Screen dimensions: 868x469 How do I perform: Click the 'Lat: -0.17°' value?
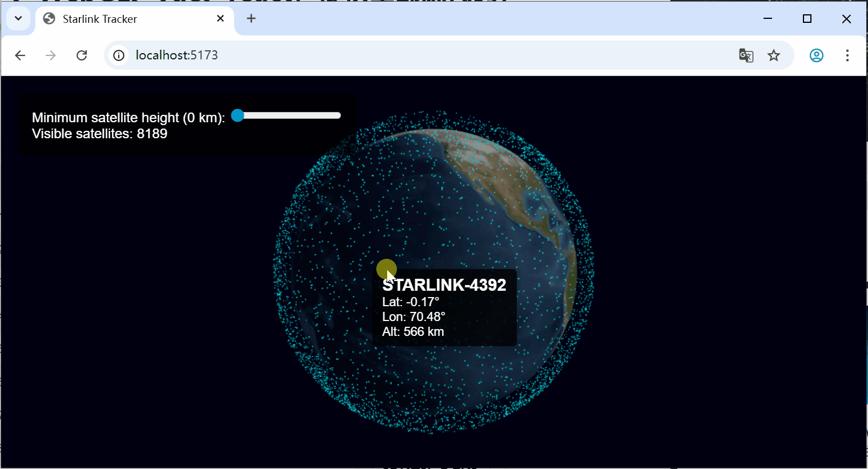(411, 302)
